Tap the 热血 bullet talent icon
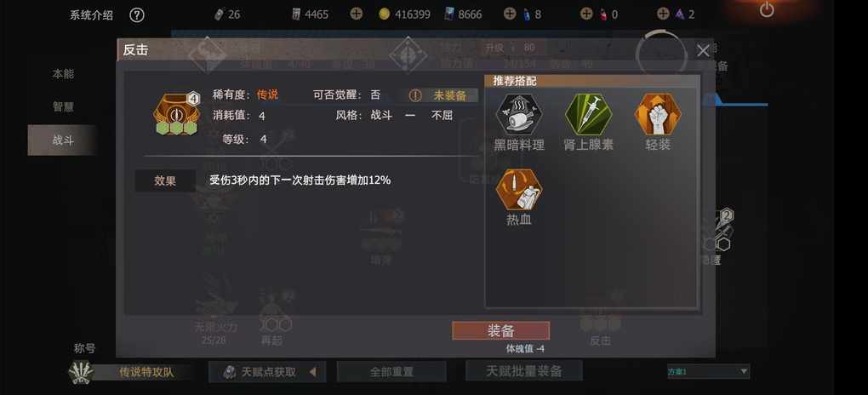This screenshot has height=395, width=868. click(x=519, y=190)
